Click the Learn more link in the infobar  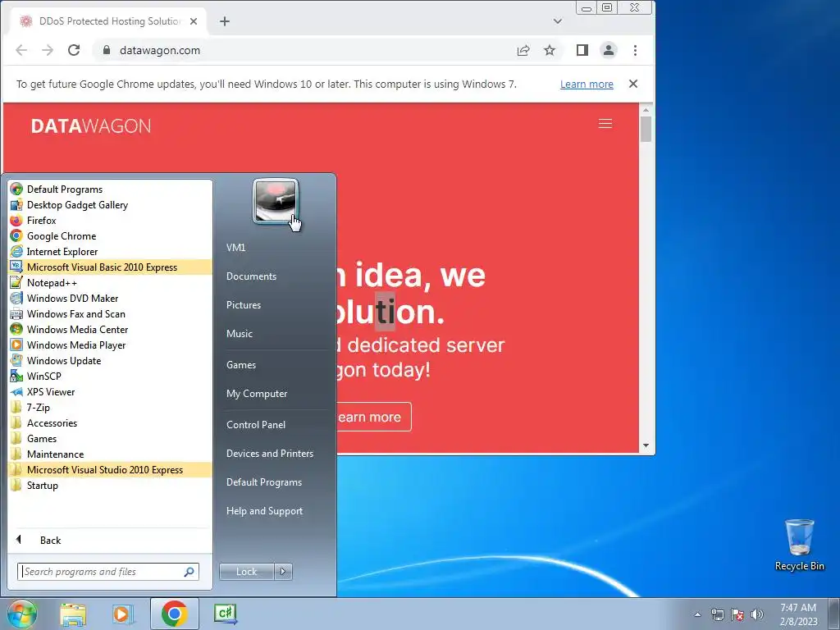(587, 84)
